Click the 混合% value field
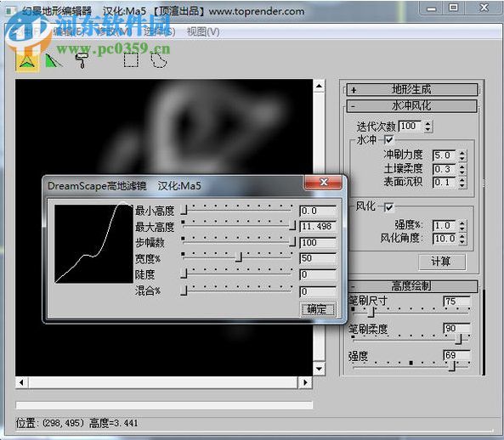This screenshot has height=440, width=504. 318,291
